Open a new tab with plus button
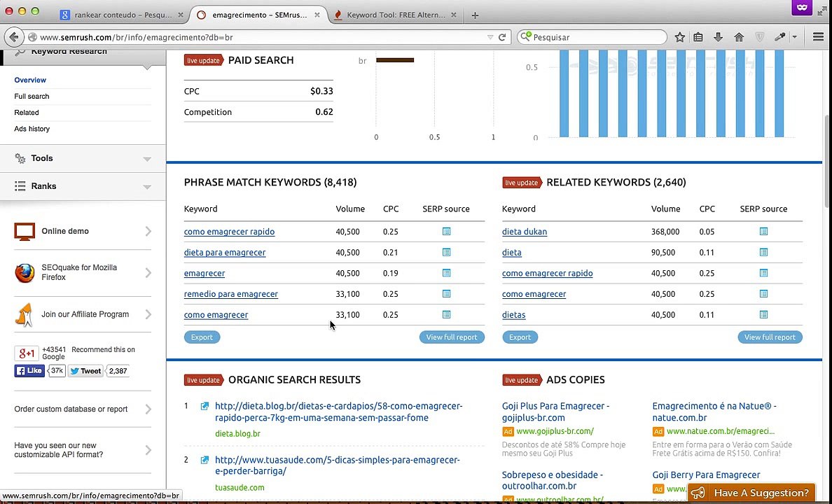This screenshot has height=504, width=832. pyautogui.click(x=475, y=15)
